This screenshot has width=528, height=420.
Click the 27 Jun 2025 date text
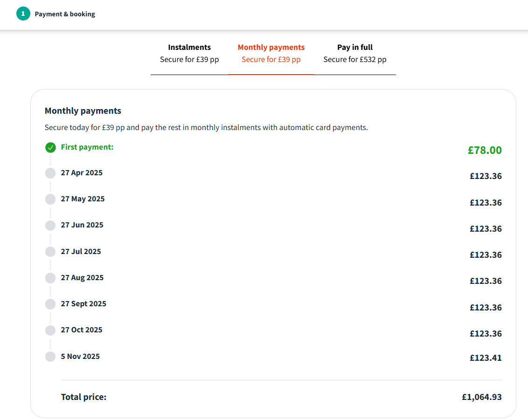pos(82,225)
